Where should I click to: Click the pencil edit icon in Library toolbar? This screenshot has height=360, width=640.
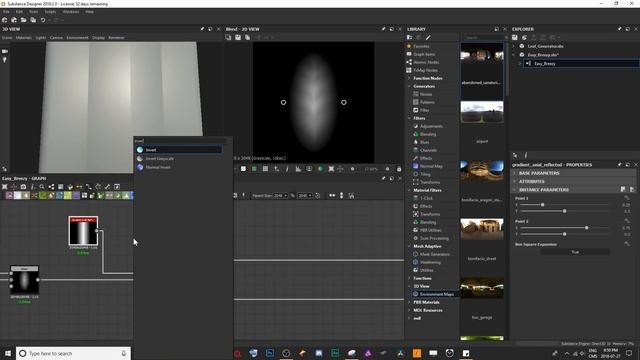[x=428, y=38]
